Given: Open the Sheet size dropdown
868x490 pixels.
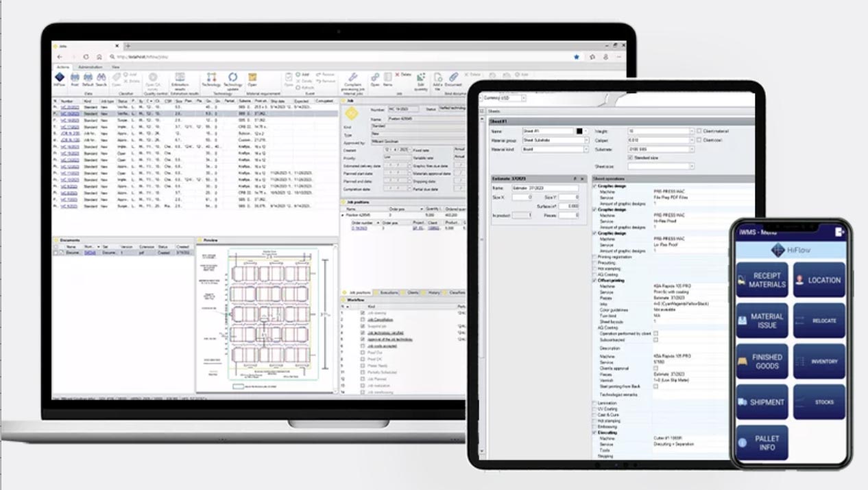Looking at the screenshot, I should tap(691, 166).
